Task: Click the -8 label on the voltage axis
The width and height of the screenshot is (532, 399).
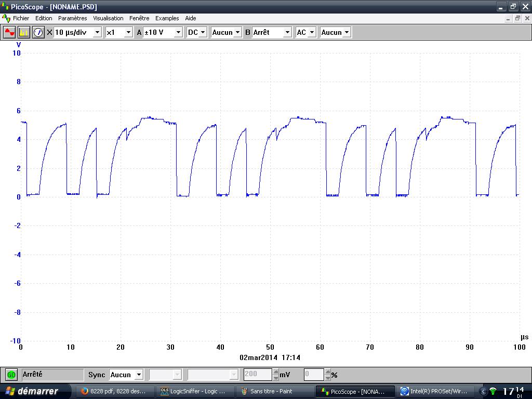Action: (x=17, y=312)
